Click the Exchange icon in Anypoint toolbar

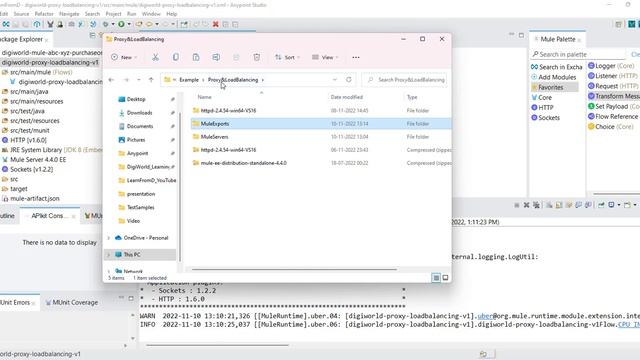pyautogui.click(x=6, y=24)
